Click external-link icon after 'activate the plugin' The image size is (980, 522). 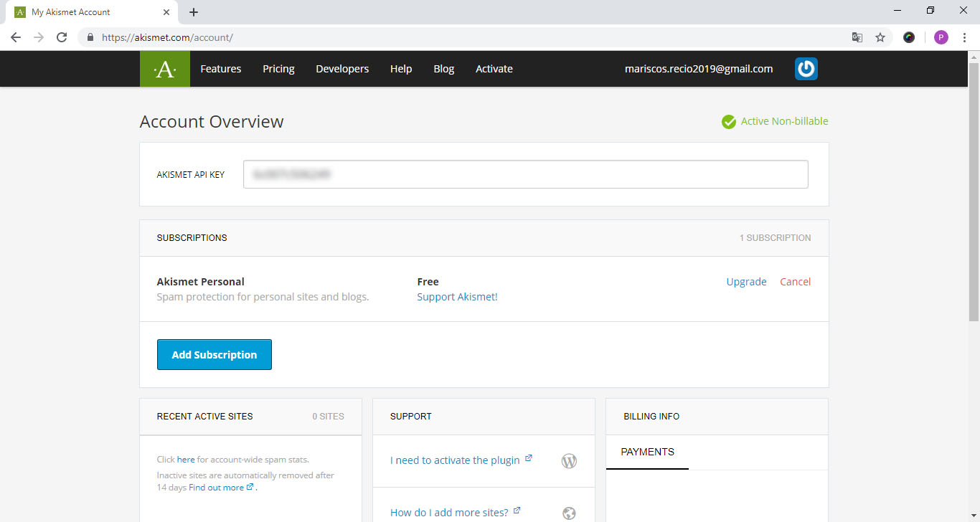tap(529, 458)
